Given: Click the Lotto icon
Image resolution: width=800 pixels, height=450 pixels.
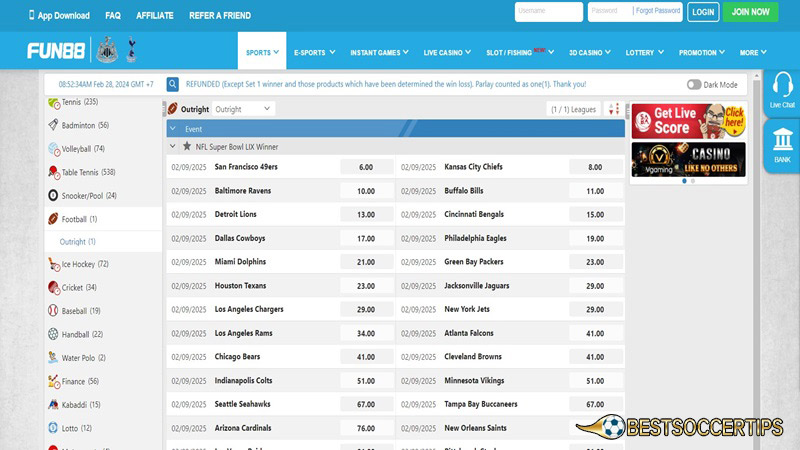Looking at the screenshot, I should (53, 428).
